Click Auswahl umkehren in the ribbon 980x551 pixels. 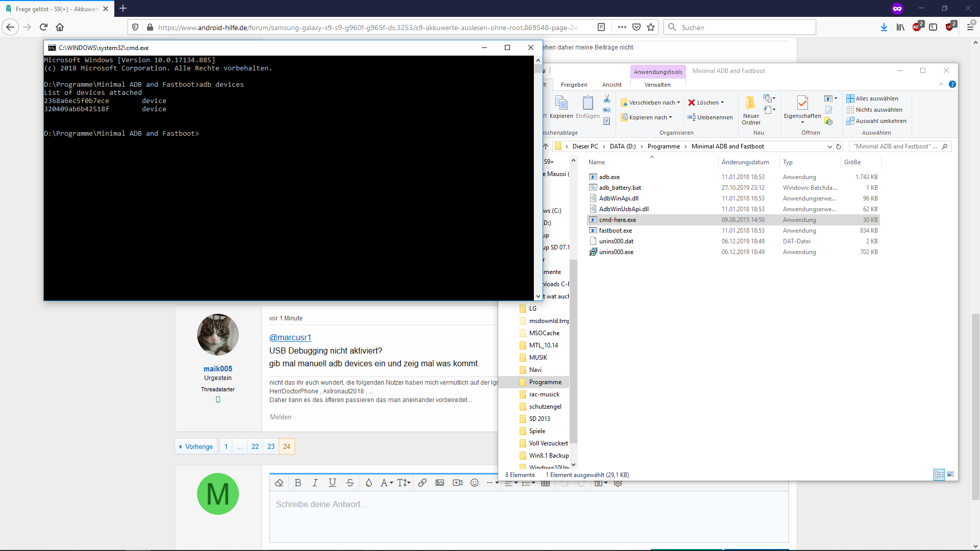876,121
